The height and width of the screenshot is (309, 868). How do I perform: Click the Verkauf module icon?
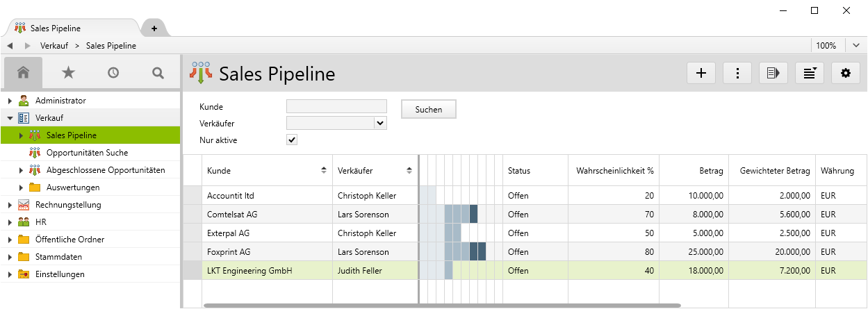click(24, 118)
